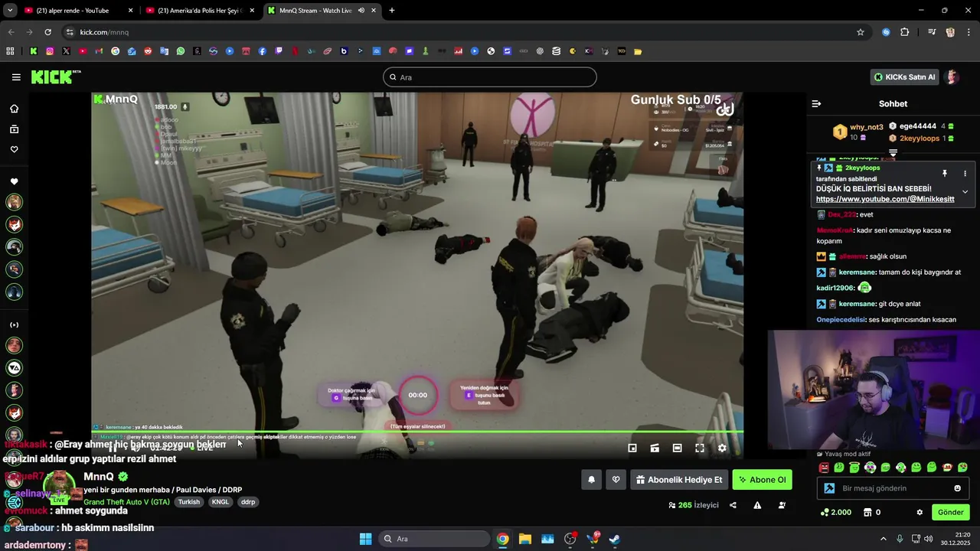Select the MnnQ Stream Kick tab
980x551 pixels.
[x=322, y=11]
